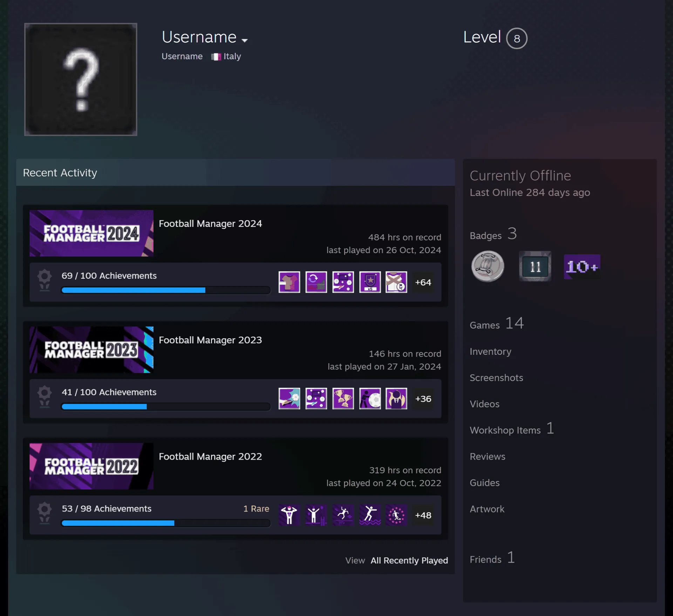The height and width of the screenshot is (616, 673).
Task: Click the Football Manager 2024 banner thumbnail
Action: click(x=91, y=233)
